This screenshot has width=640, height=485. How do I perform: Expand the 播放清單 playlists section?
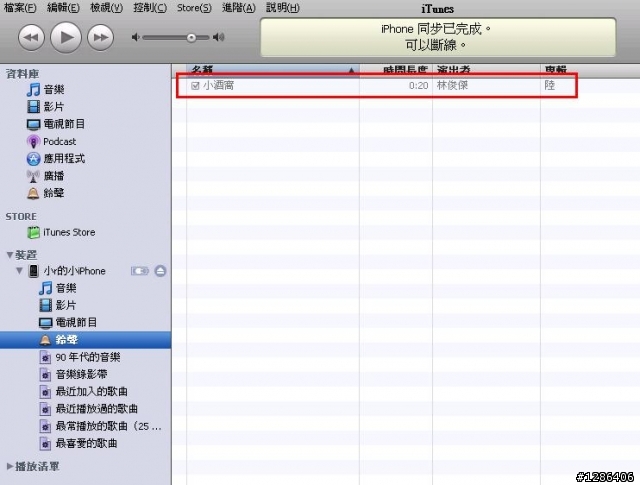coord(10,466)
